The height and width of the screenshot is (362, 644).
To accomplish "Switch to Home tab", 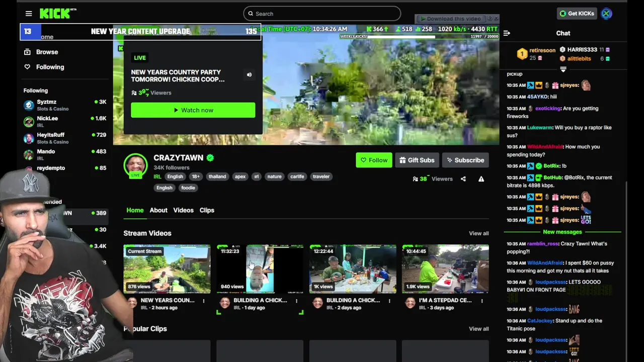I will 135,210.
